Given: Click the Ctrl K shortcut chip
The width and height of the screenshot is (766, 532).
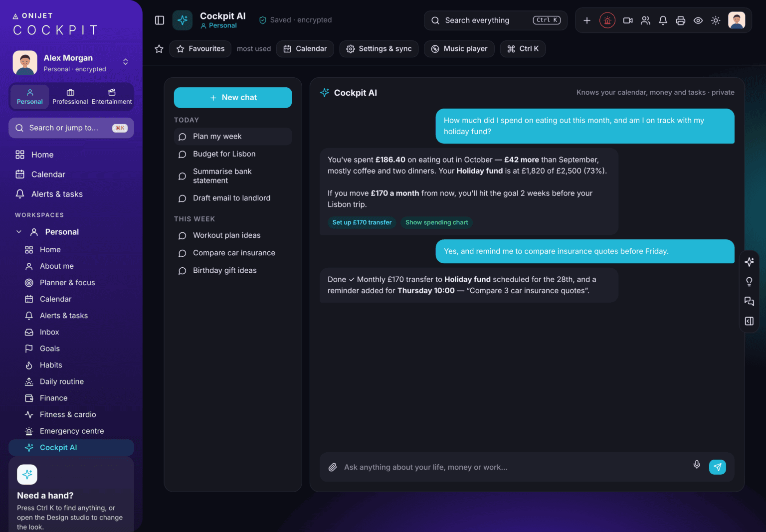Looking at the screenshot, I should pyautogui.click(x=523, y=49).
